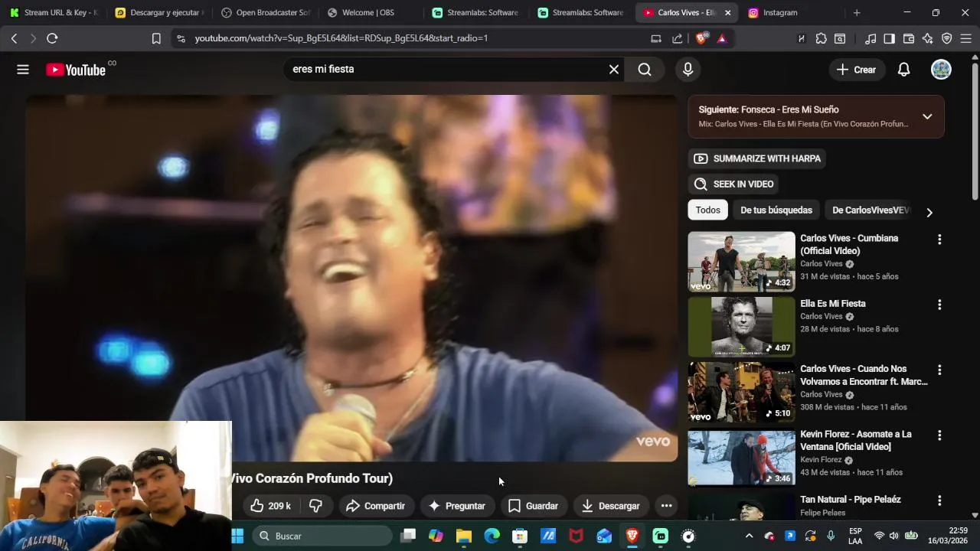980x551 pixels.
Task: Start voice search with the microphone
Action: point(688,70)
